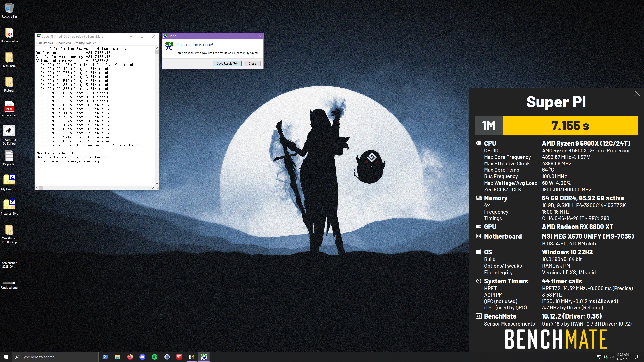Screen dimensions: 644x362
Task: Click MSI MEG X570 UNIFY (MS-7C35) text
Action: tap(588, 236)
